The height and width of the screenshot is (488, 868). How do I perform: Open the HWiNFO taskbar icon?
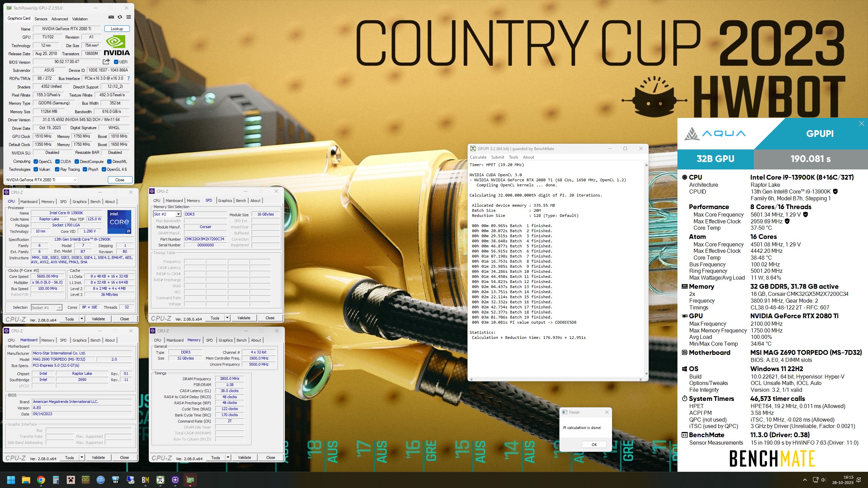(116, 480)
